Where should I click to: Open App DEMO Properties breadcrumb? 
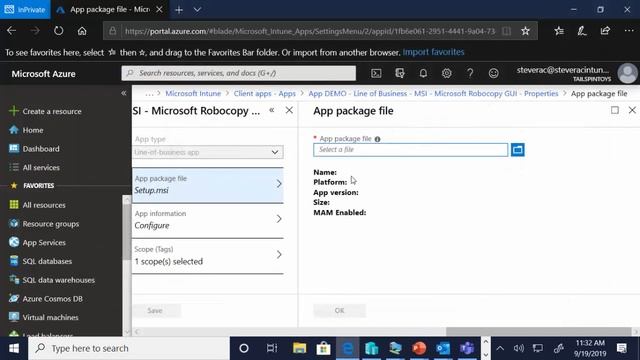coord(433,93)
